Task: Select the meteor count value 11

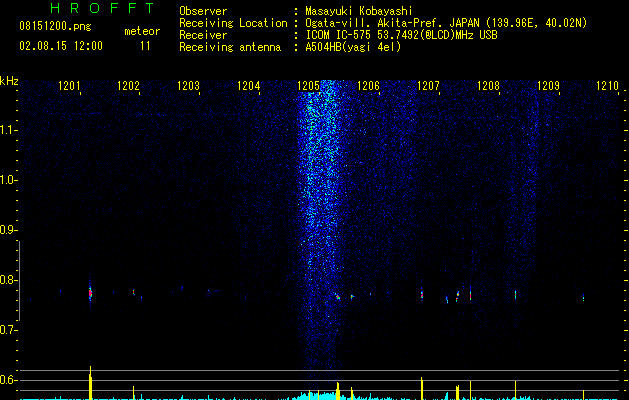Action: point(145,46)
